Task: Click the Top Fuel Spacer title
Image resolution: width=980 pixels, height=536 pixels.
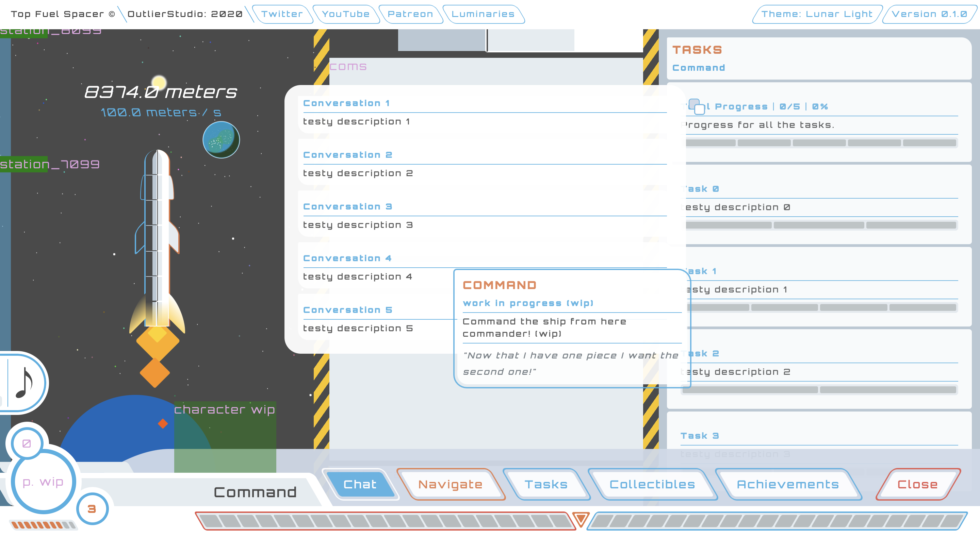Action: (63, 14)
